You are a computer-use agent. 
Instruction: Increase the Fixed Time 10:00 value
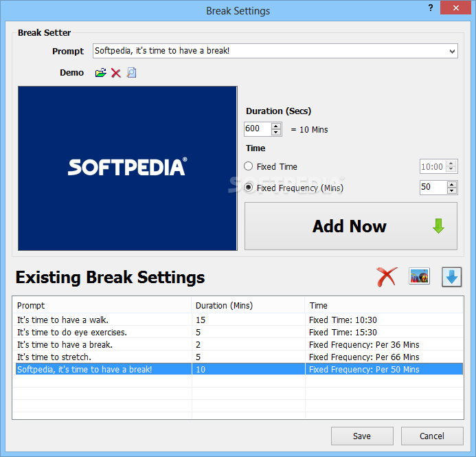[451, 163]
